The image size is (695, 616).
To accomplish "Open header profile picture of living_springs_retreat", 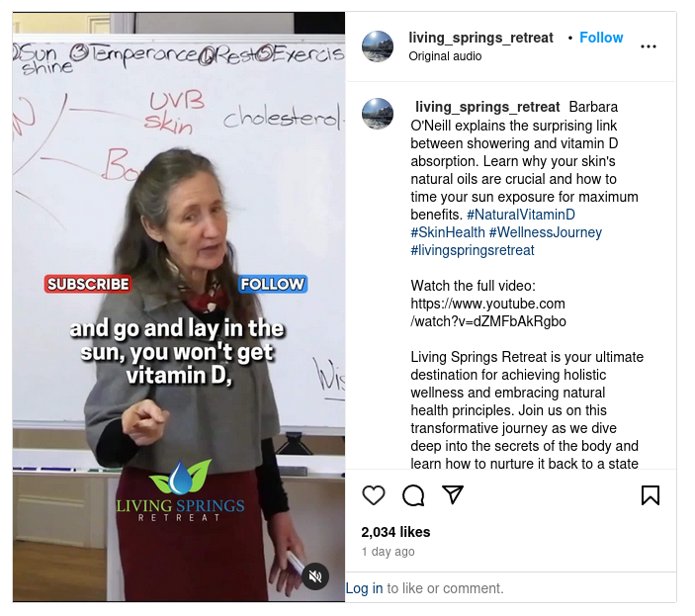I will 378,46.
